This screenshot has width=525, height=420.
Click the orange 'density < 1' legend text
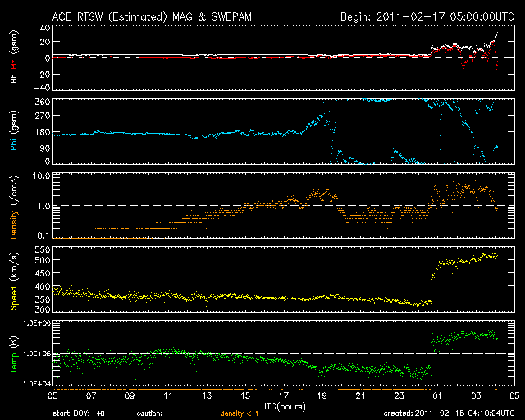pyautogui.click(x=240, y=413)
